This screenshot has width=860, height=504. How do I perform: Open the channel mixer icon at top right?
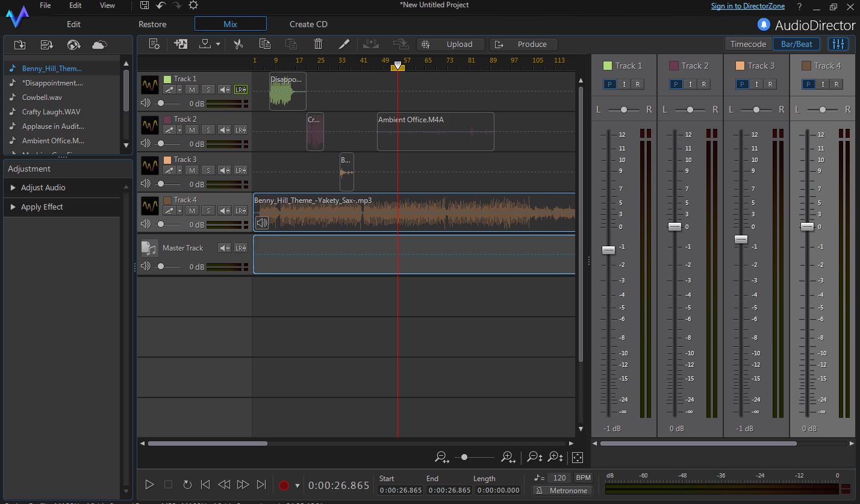[839, 43]
